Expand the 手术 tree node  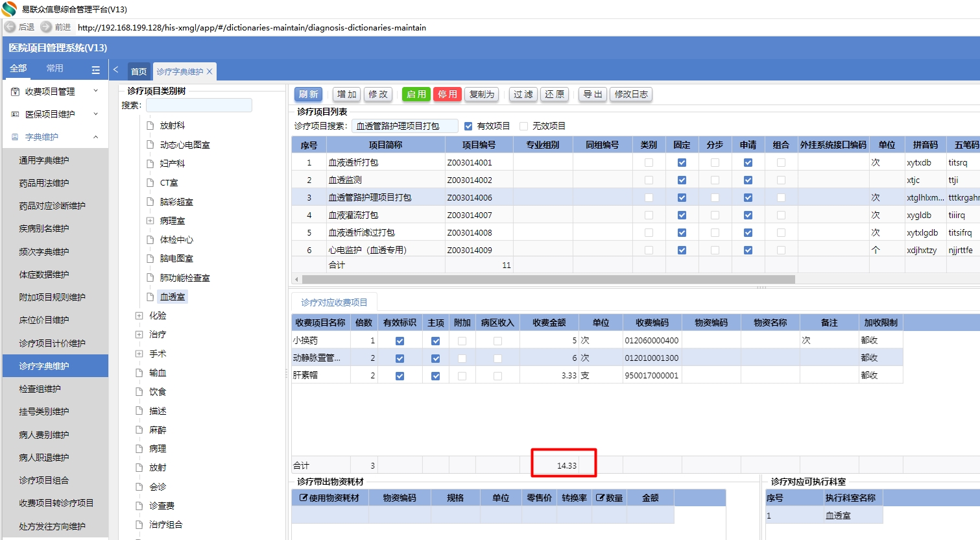[x=139, y=354]
